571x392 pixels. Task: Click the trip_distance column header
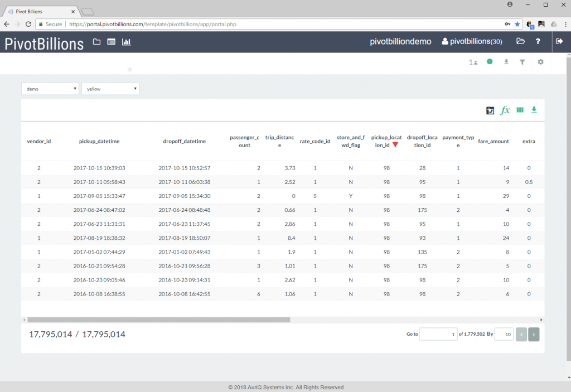[280, 141]
